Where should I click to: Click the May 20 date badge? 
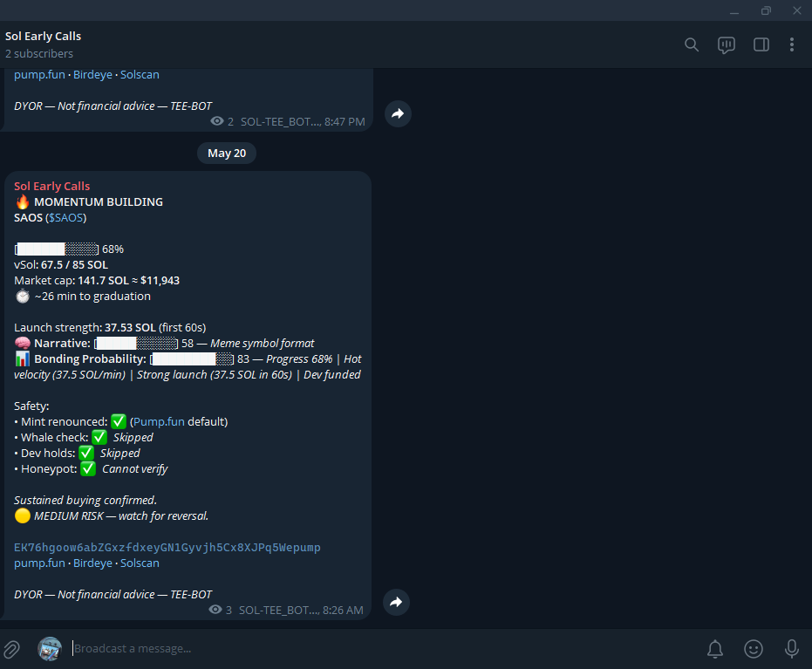coord(227,154)
